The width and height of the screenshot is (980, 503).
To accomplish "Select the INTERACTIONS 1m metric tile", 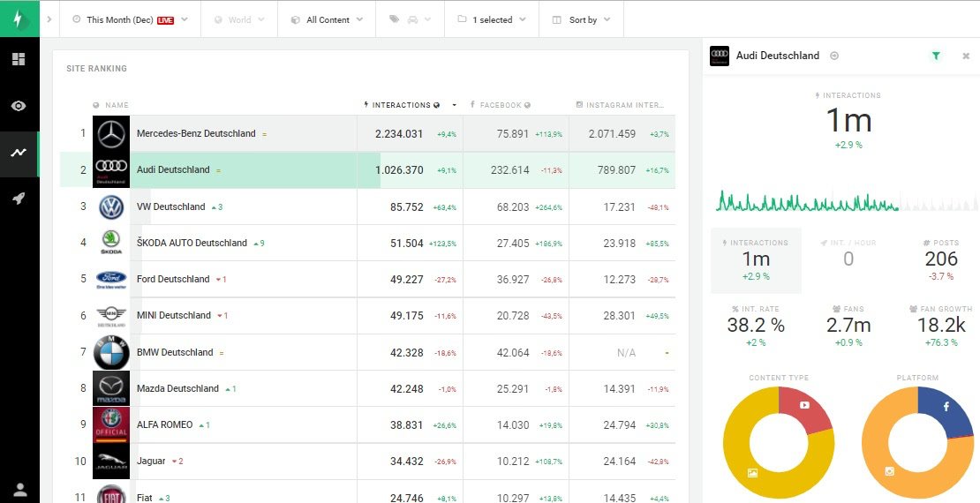I will pos(757,260).
